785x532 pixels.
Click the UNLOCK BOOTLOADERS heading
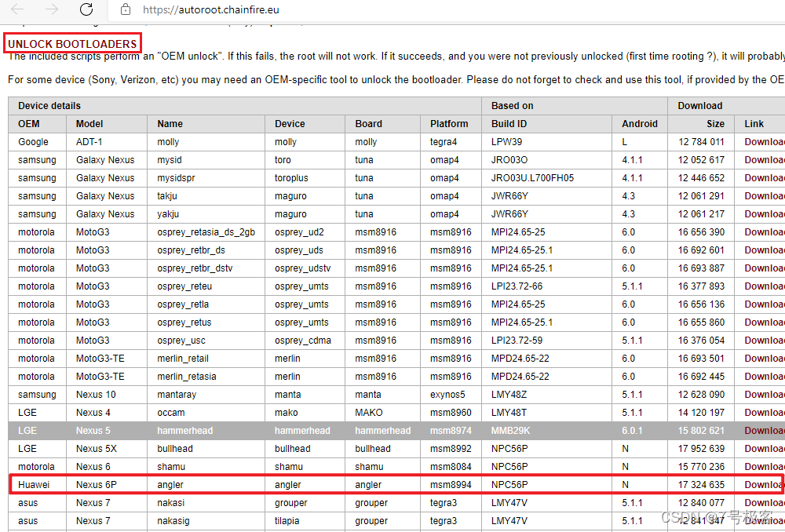pos(72,43)
